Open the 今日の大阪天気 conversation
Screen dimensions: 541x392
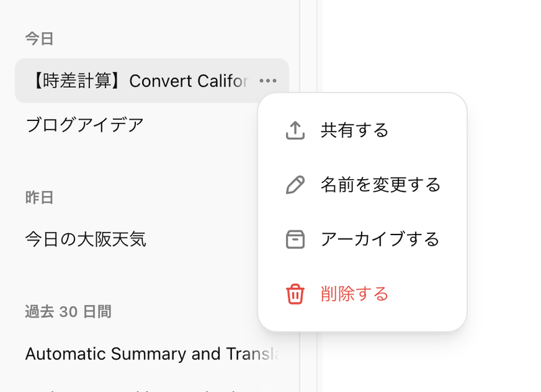tap(85, 239)
